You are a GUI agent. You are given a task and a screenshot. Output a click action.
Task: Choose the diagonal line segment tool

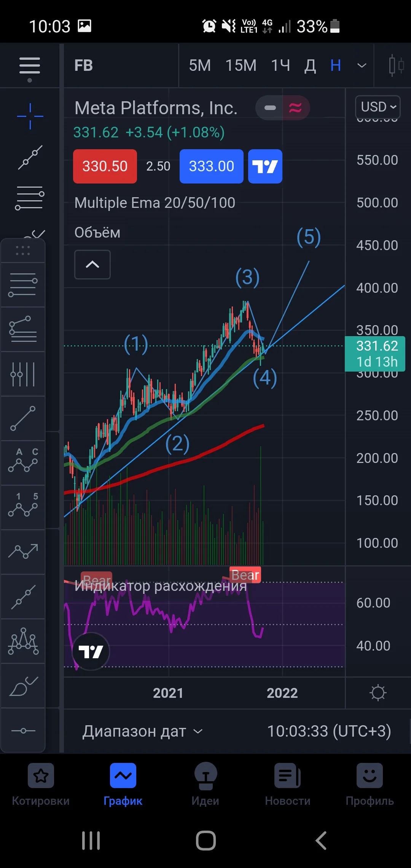[x=23, y=418]
